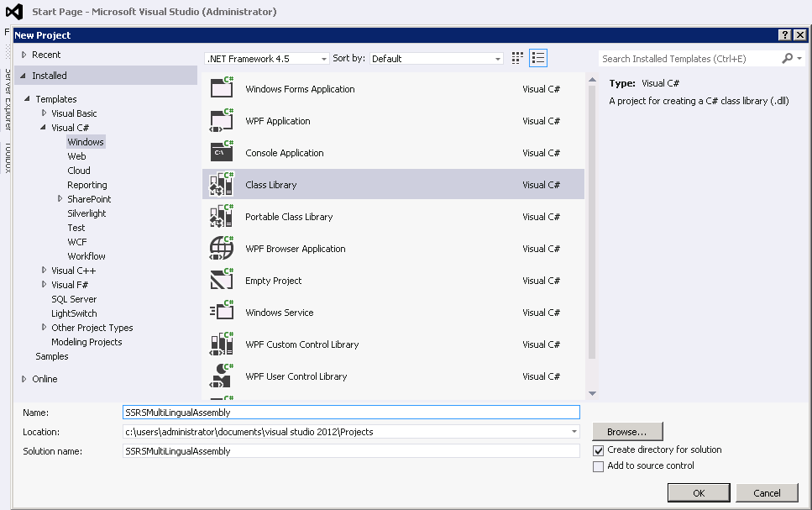Select the WPF Application template name

pos(278,121)
